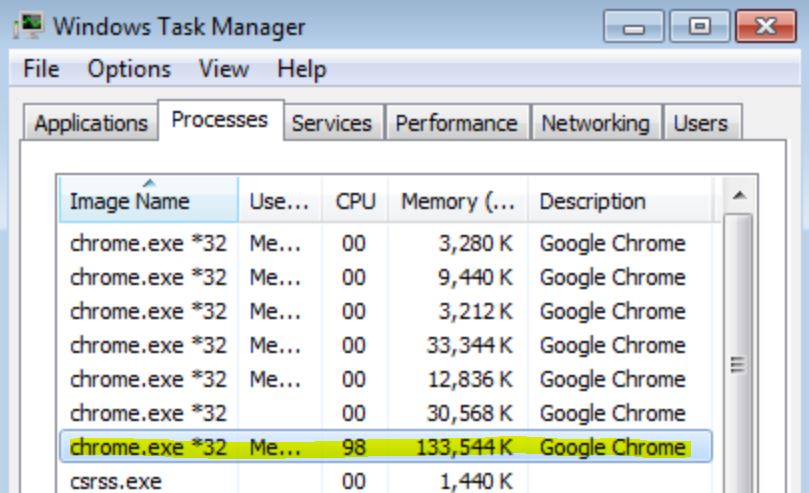Sort by the Memory column header
809x493 pixels.
(457, 201)
